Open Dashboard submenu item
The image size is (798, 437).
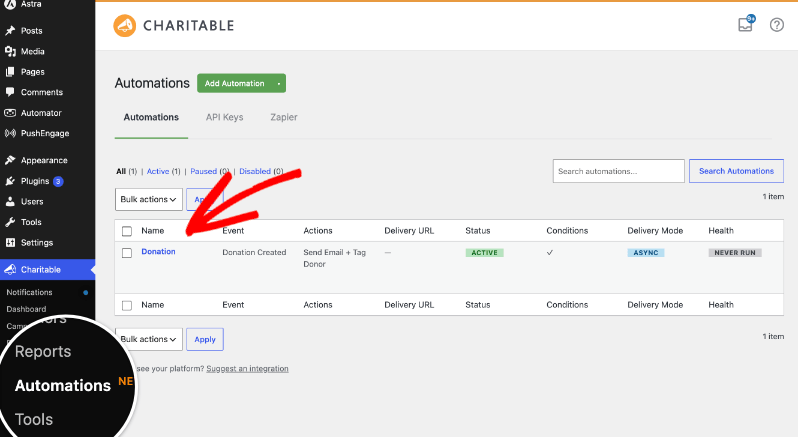coord(26,309)
